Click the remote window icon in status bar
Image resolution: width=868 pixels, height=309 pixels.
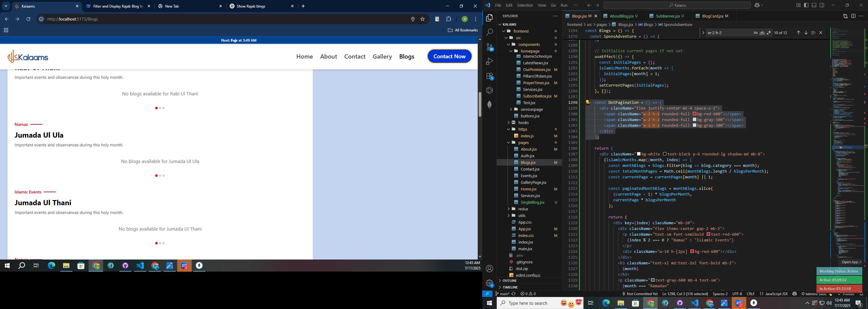tap(487, 294)
